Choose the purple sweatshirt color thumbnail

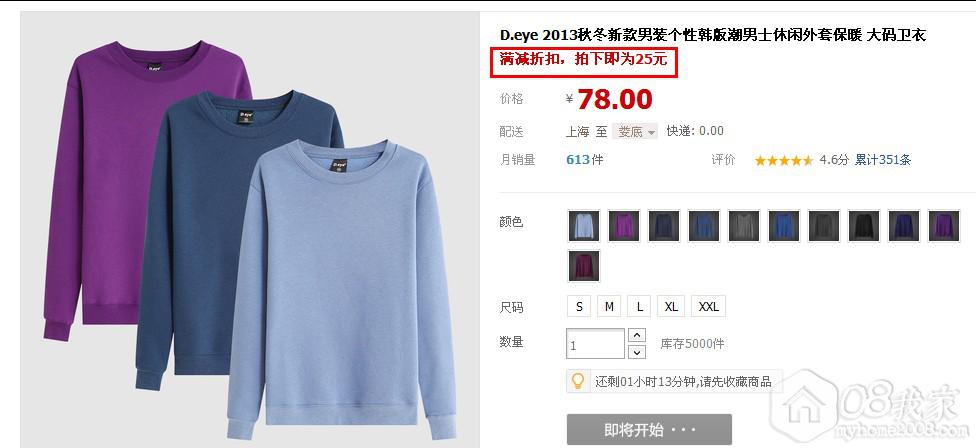coord(624,225)
